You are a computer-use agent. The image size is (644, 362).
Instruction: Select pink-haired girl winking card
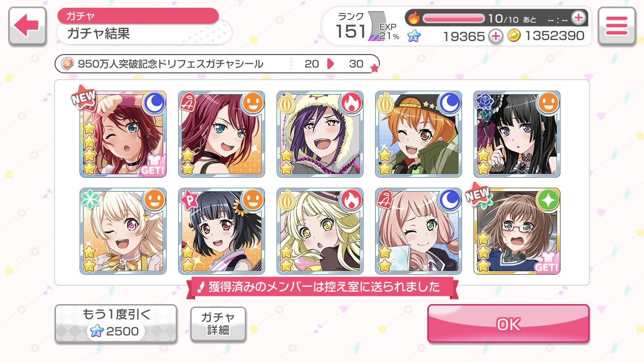pos(419,231)
